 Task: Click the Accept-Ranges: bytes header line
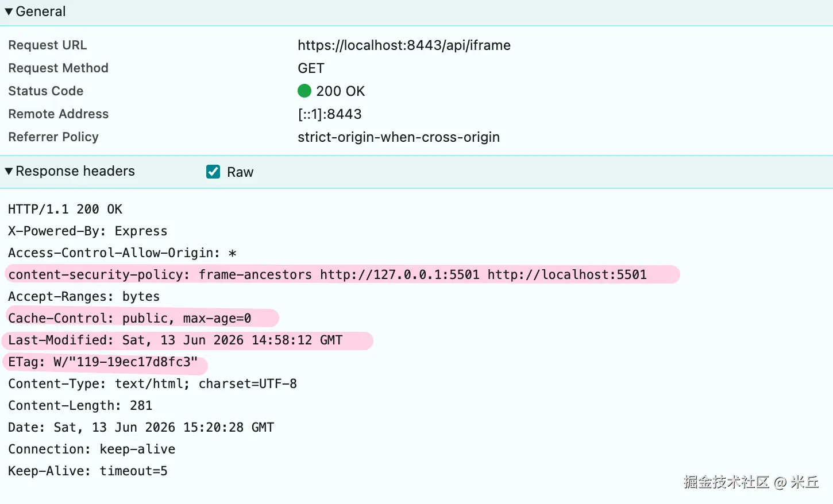pyautogui.click(x=84, y=296)
